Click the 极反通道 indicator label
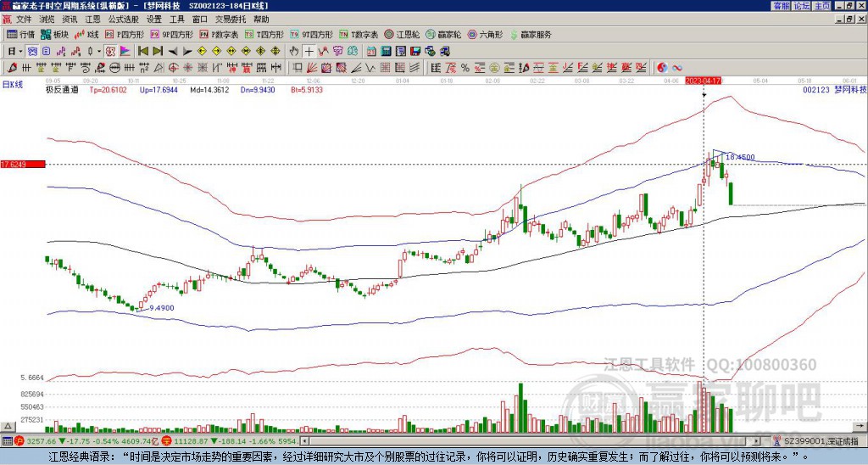The height and width of the screenshot is (465, 868). point(62,90)
